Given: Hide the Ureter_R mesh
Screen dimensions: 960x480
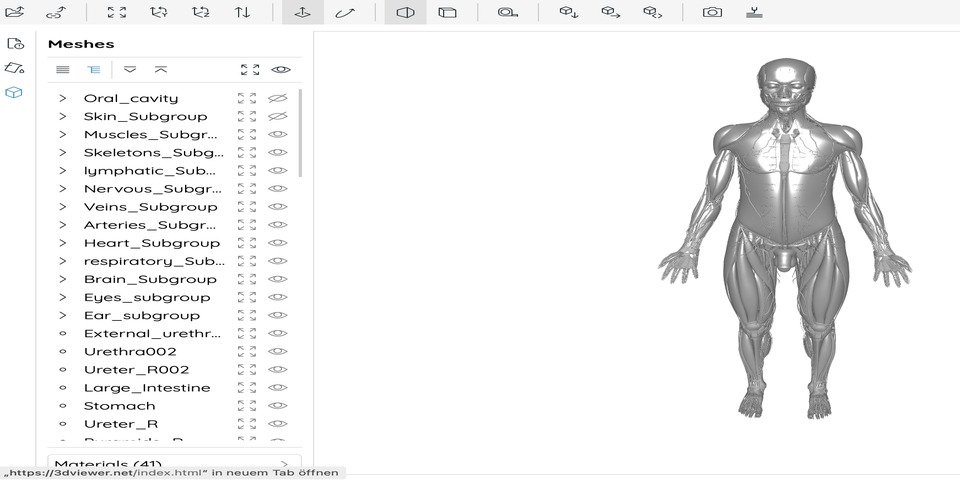Looking at the screenshot, I should 278,424.
